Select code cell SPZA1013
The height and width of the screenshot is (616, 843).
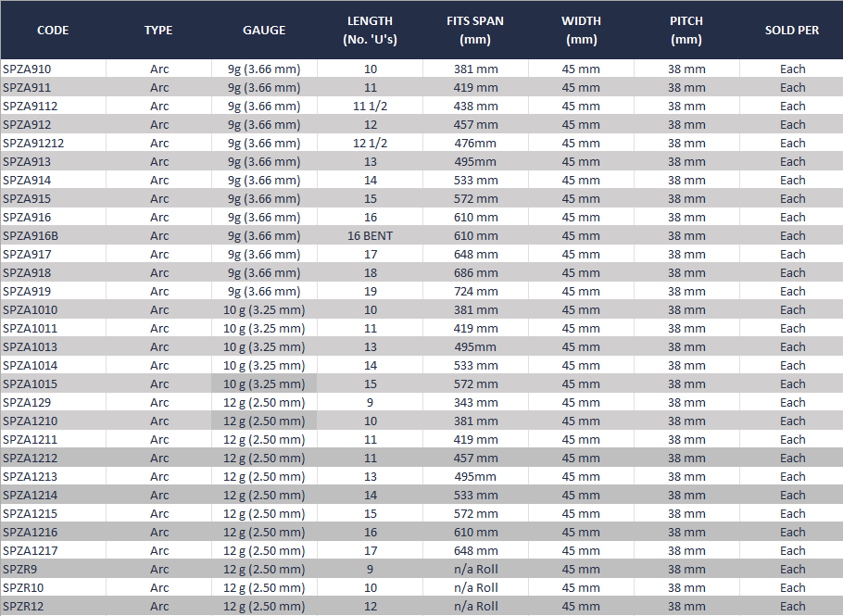[x=53, y=346]
